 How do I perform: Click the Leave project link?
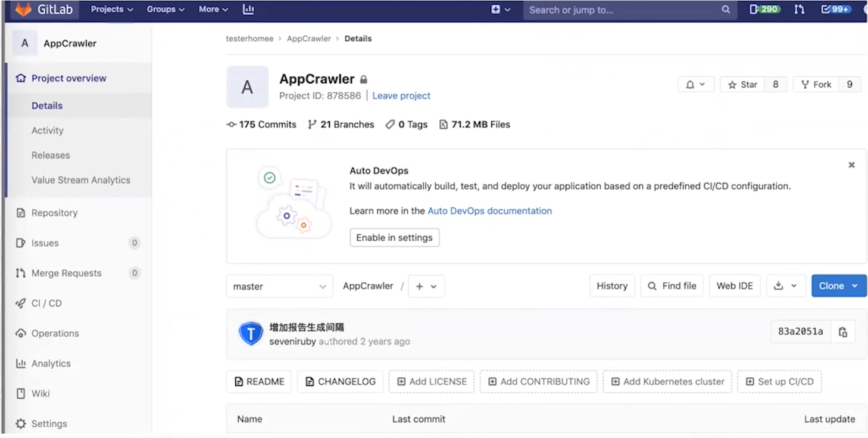click(x=401, y=95)
